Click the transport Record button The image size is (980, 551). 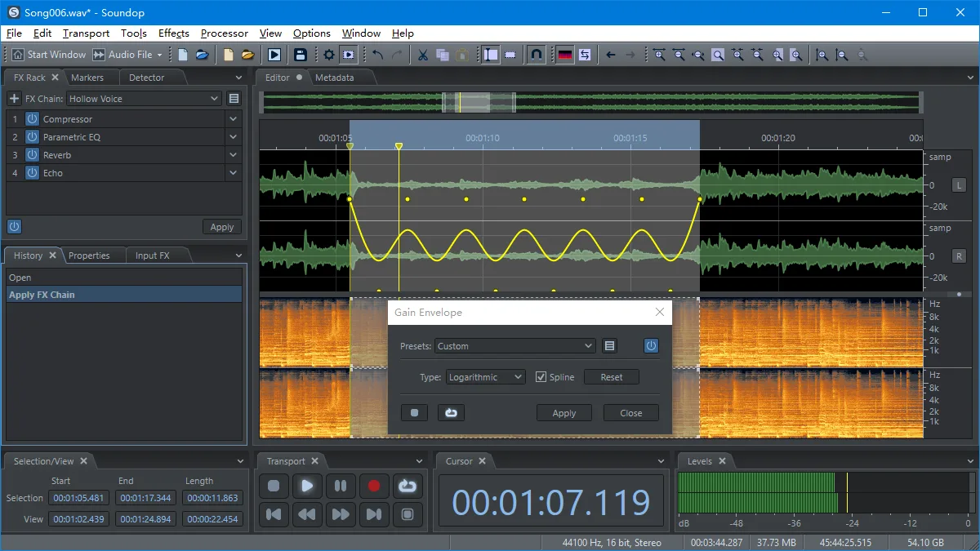(374, 486)
